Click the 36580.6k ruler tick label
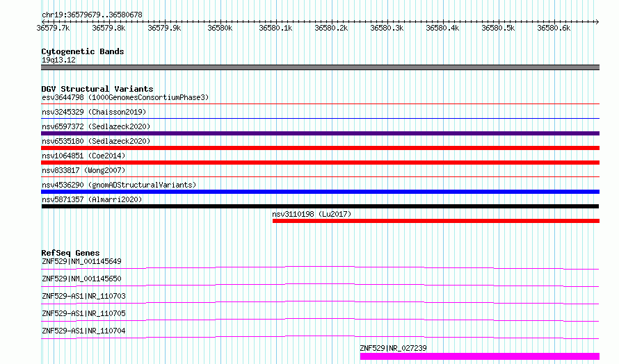The image size is (619, 364). (x=554, y=28)
